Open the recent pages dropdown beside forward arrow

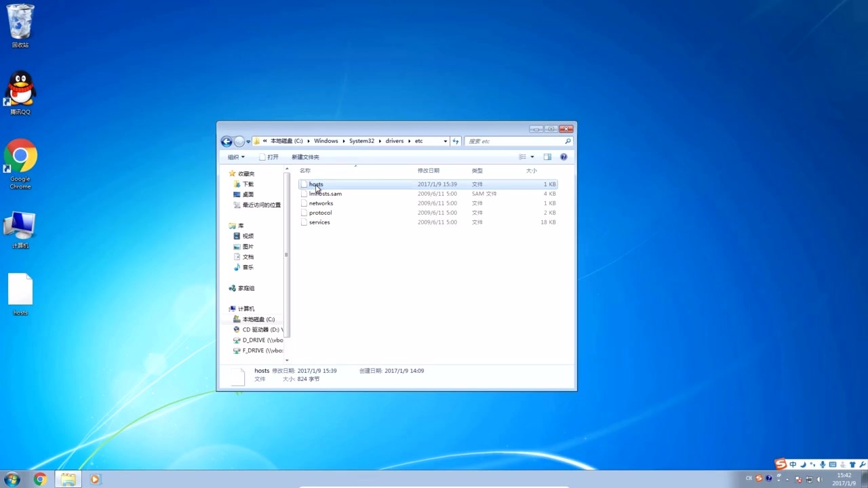point(248,142)
